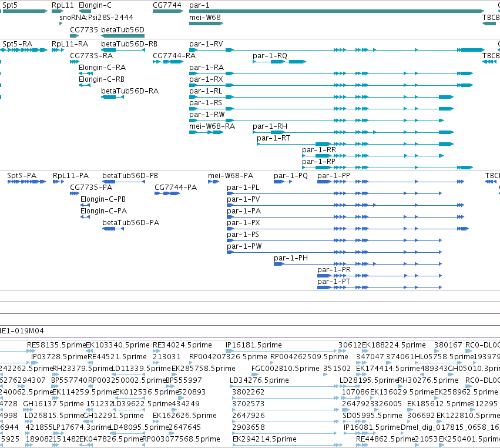Select CG7735-RA transcript label
Viewport: 500px width, 448px height.
coord(91,56)
